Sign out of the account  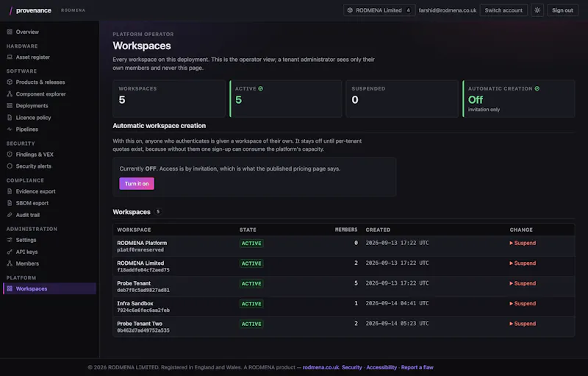click(x=562, y=10)
